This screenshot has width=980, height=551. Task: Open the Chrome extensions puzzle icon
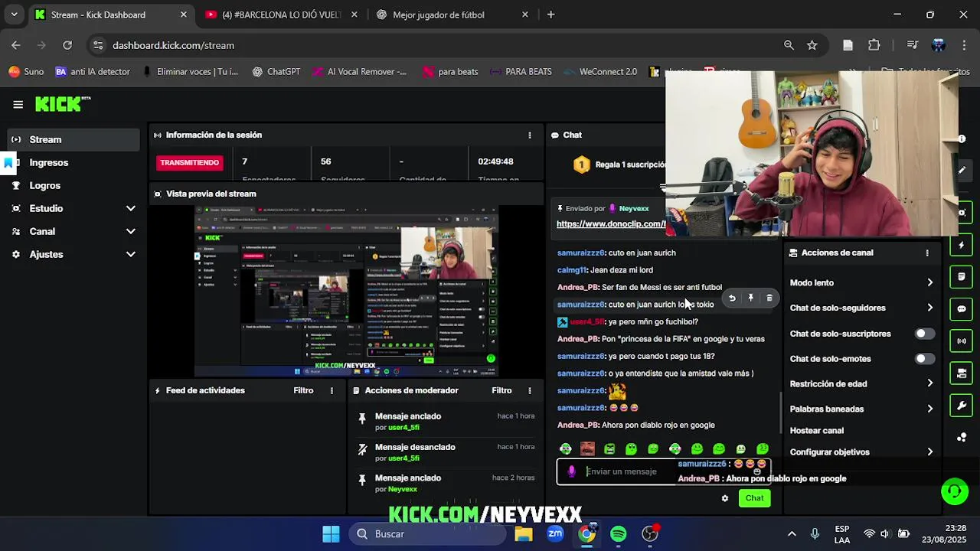click(x=874, y=45)
